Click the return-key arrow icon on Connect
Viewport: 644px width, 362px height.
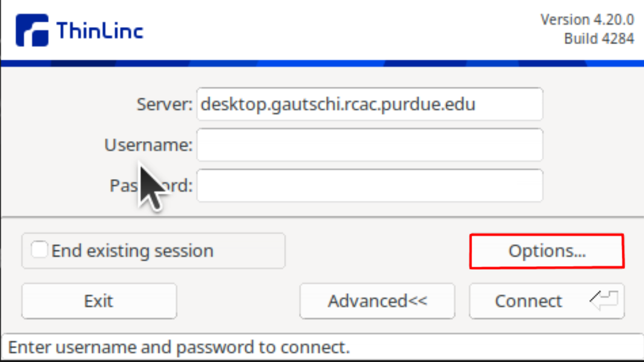pos(604,300)
